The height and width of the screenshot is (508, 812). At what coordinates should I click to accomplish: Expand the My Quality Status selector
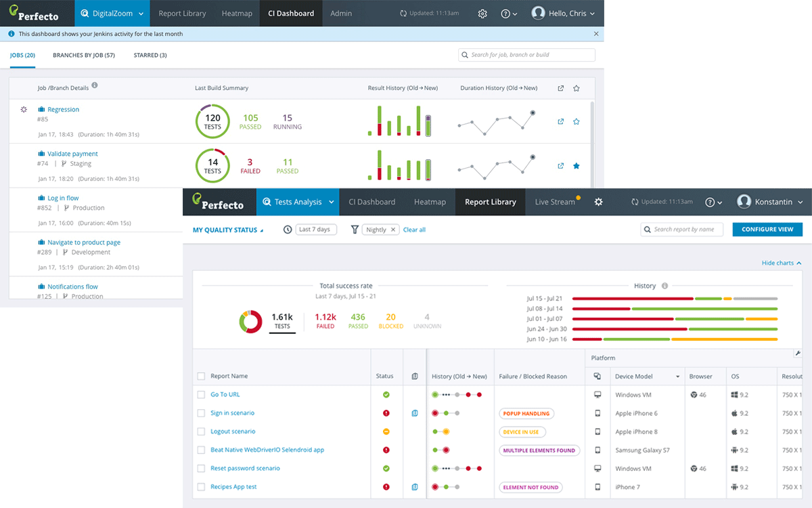click(x=228, y=230)
